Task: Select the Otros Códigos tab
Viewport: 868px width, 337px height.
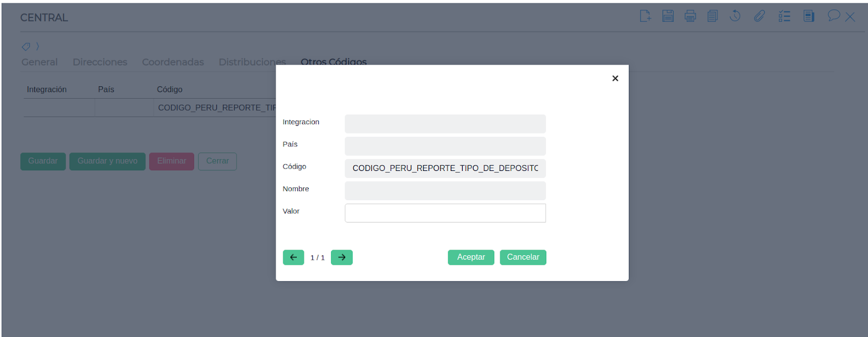Action: coord(334,61)
